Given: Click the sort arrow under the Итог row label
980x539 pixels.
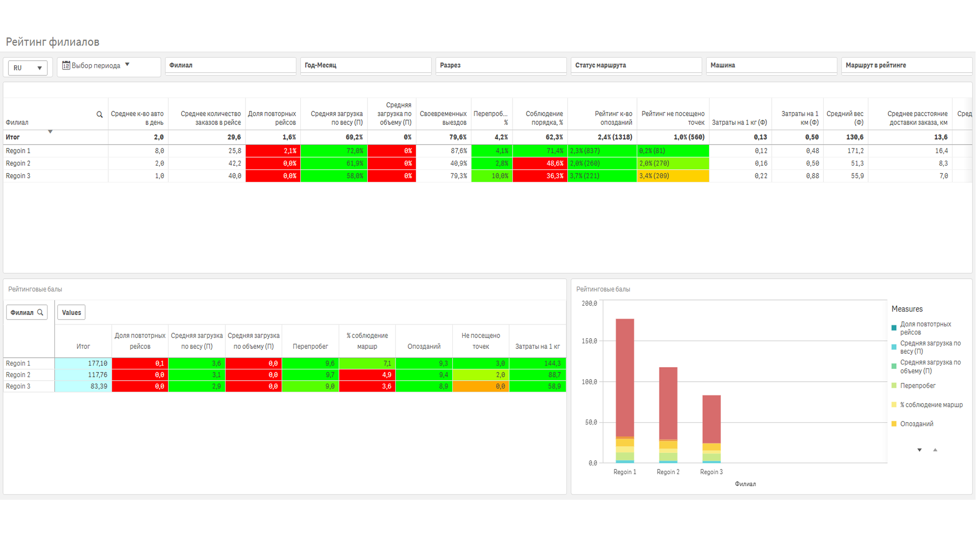Looking at the screenshot, I should [50, 132].
